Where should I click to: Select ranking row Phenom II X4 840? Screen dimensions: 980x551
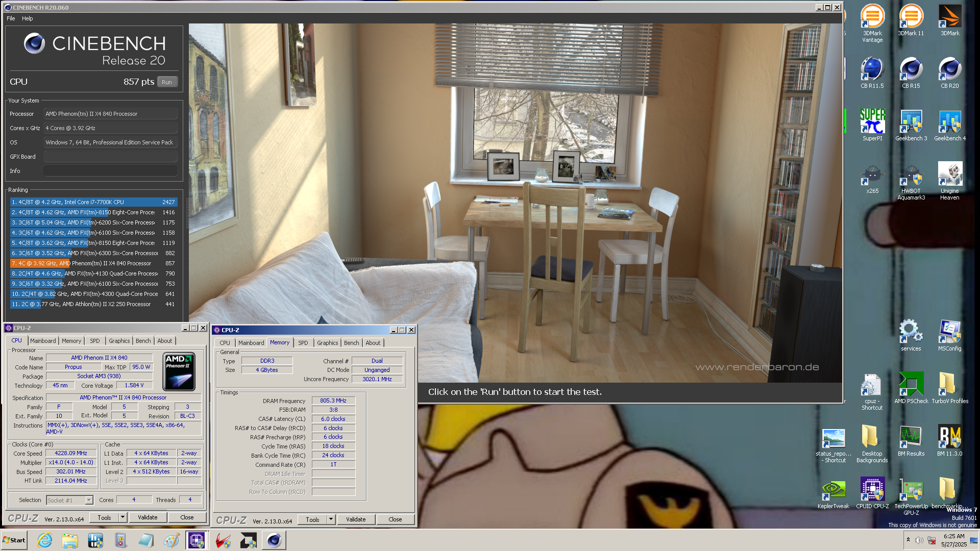tap(93, 263)
